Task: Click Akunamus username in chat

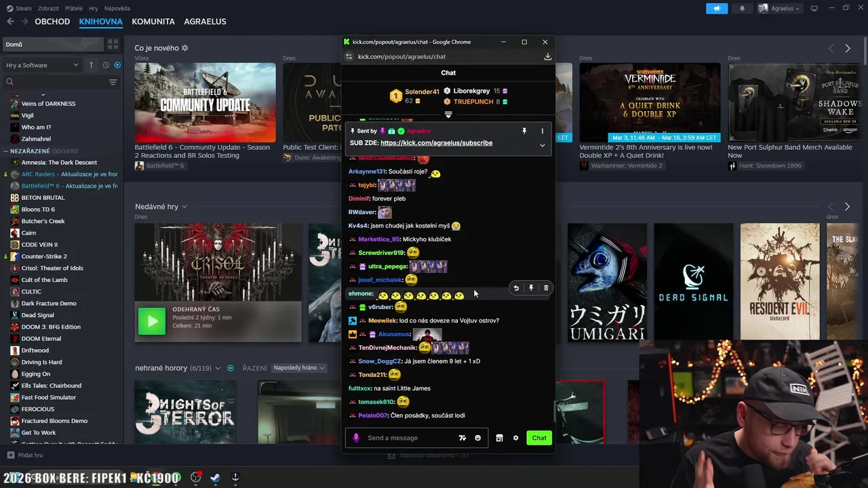Action: click(394, 334)
